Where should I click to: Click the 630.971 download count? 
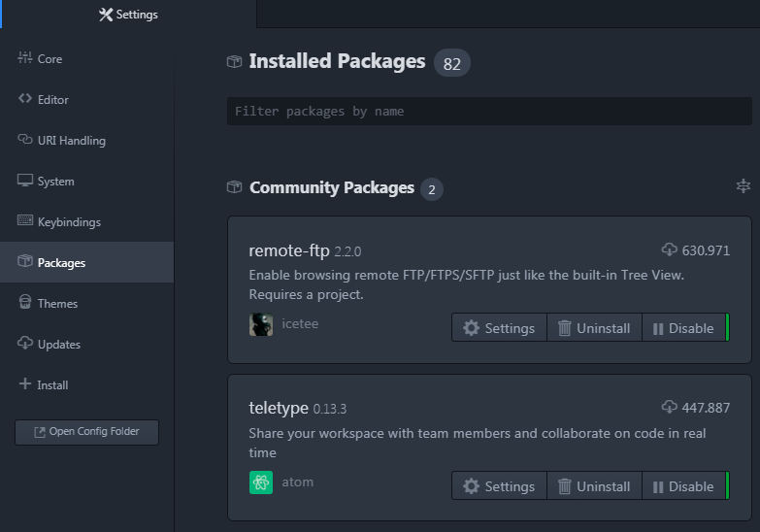(706, 250)
